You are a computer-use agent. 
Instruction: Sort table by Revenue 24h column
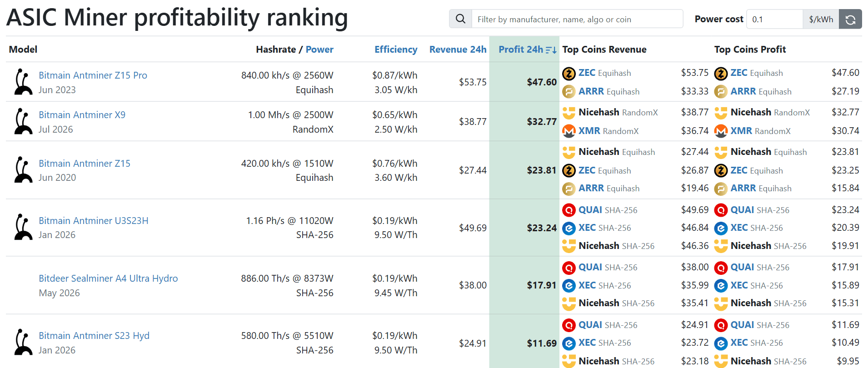458,50
